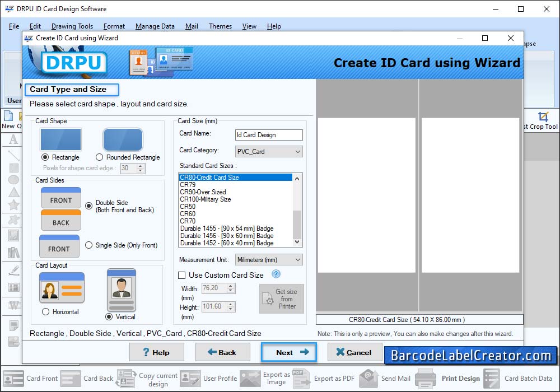Open the File menu
Viewport: 560px width, 392px height.
[x=14, y=26]
